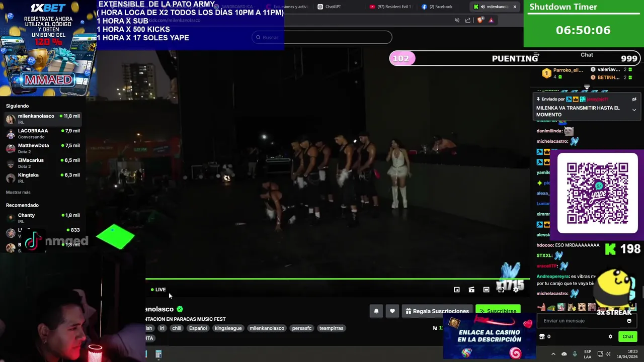Select the persasfc tag
Image resolution: width=644 pixels, height=362 pixels.
[302, 328]
